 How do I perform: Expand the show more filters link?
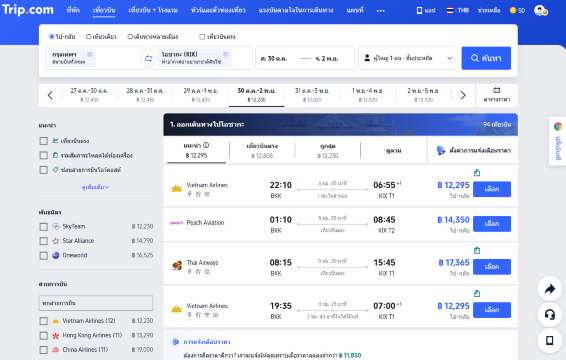click(x=95, y=187)
